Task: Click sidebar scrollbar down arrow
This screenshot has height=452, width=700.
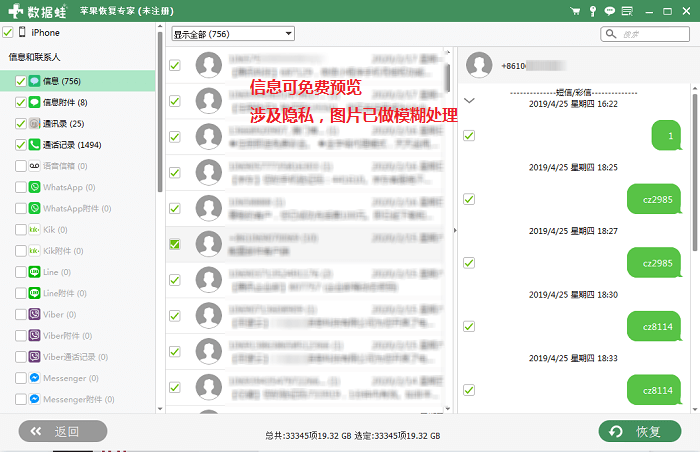Action: click(x=160, y=409)
